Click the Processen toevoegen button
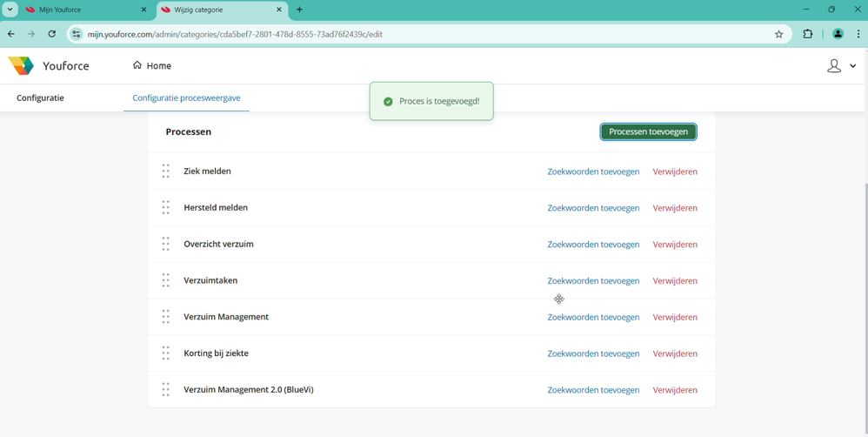The width and height of the screenshot is (868, 437). [x=648, y=131]
